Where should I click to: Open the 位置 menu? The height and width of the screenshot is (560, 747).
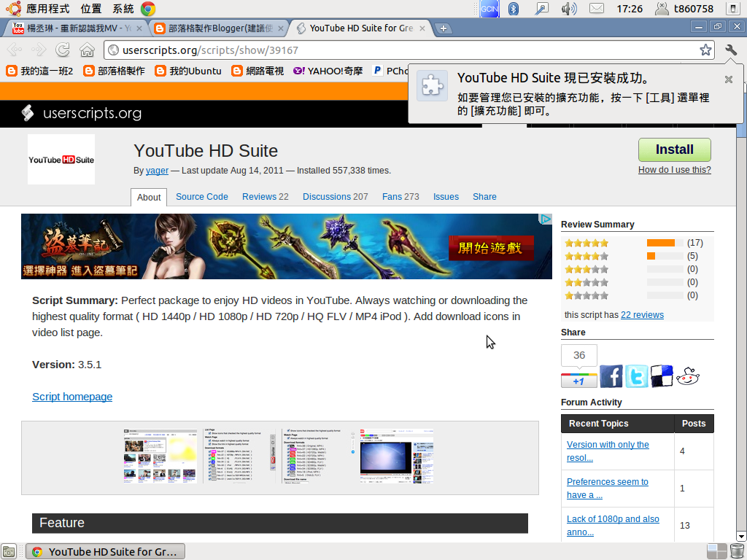[91, 9]
